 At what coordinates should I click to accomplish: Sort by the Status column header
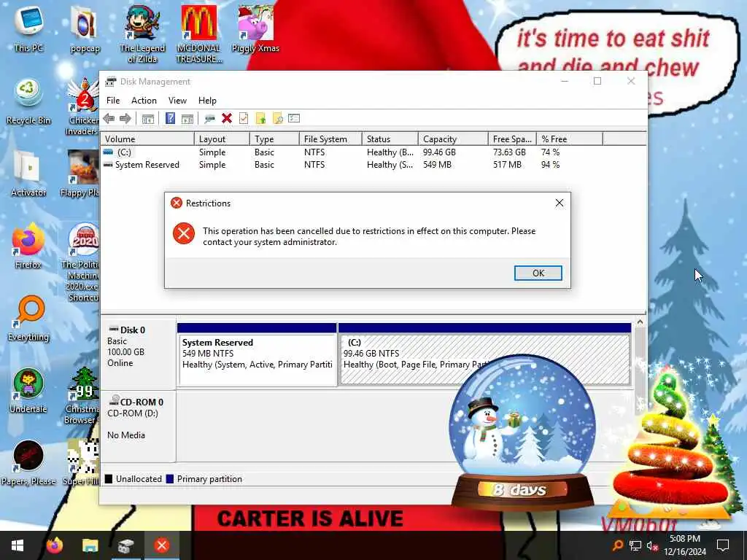[x=390, y=139]
